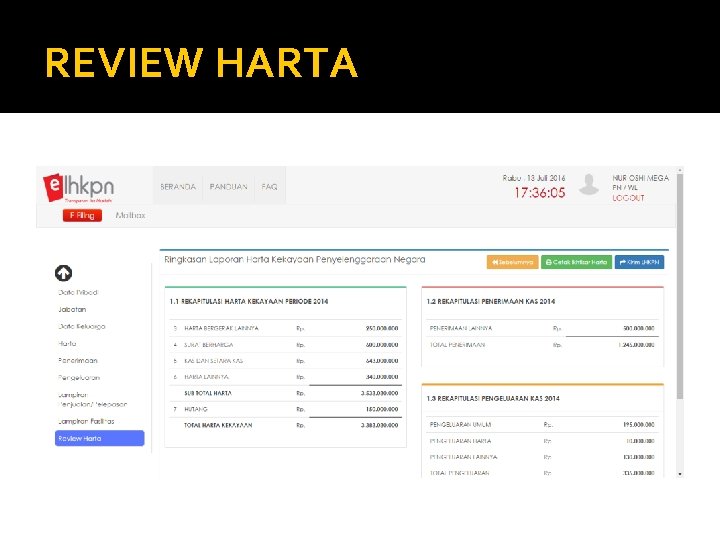Click the 17:36:05 clock display

click(540, 192)
